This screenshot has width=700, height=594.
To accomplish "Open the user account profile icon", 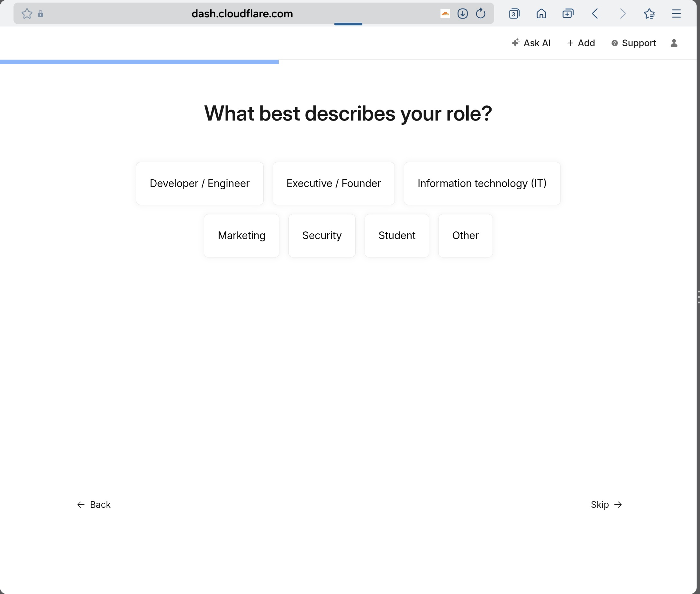I will (x=674, y=43).
